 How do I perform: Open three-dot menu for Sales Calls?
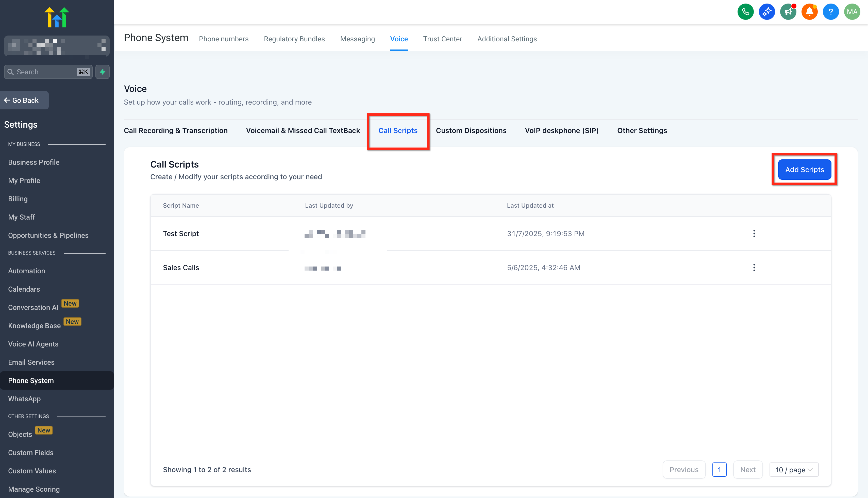(x=754, y=268)
